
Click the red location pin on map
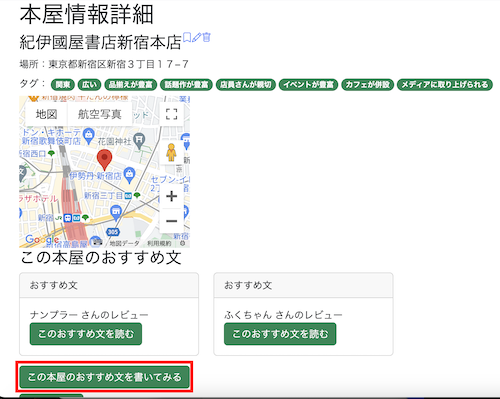click(104, 160)
